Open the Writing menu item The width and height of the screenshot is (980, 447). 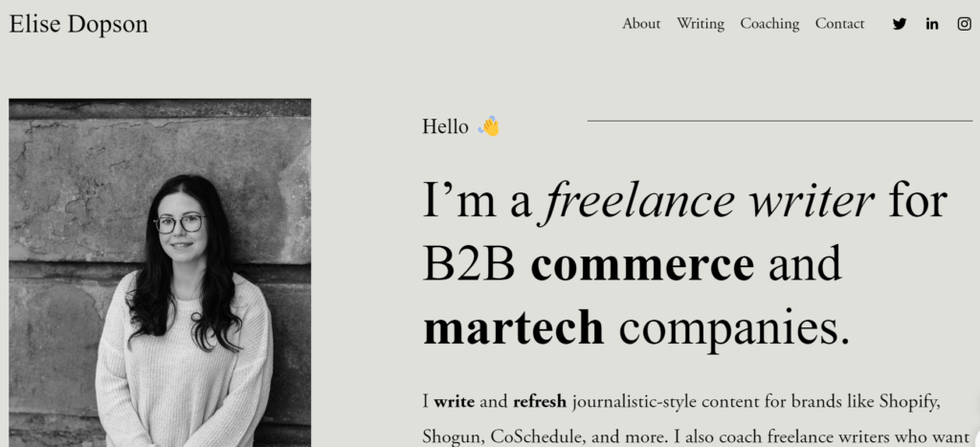click(x=701, y=24)
